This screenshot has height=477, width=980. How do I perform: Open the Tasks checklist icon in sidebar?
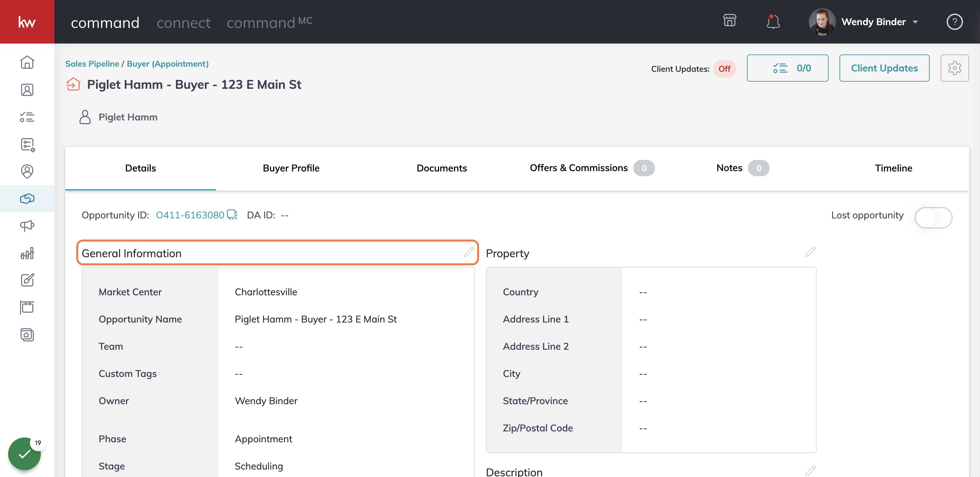pos(27,117)
